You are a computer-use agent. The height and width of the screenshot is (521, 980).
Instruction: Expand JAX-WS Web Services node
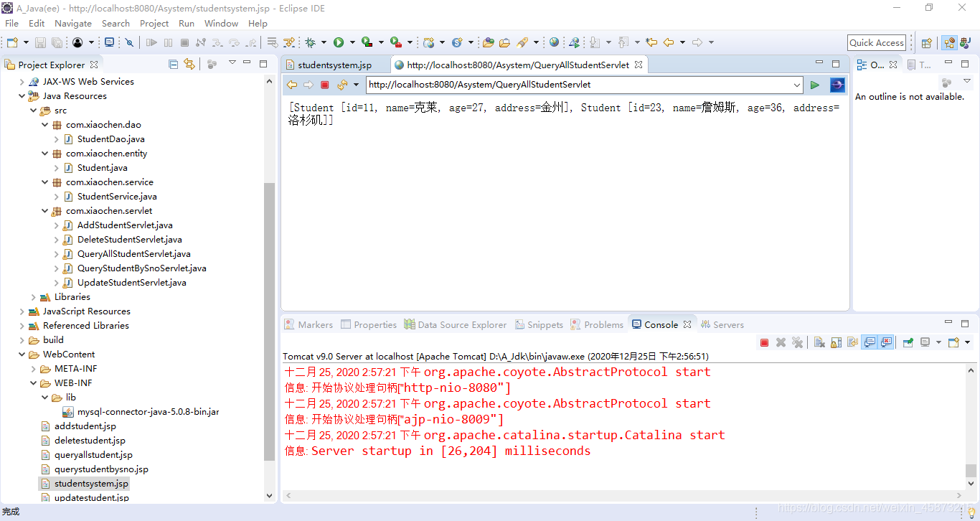pyautogui.click(x=22, y=82)
